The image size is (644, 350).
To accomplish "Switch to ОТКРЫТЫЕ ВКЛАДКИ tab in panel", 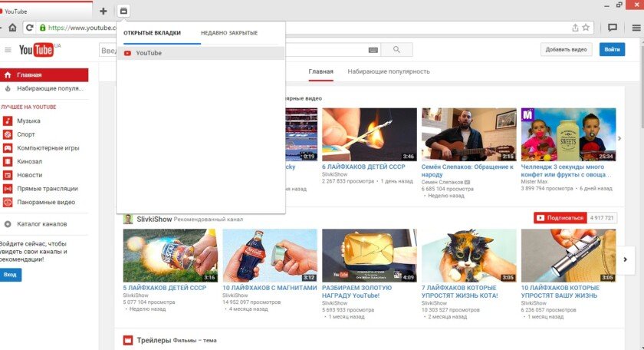I will click(152, 33).
